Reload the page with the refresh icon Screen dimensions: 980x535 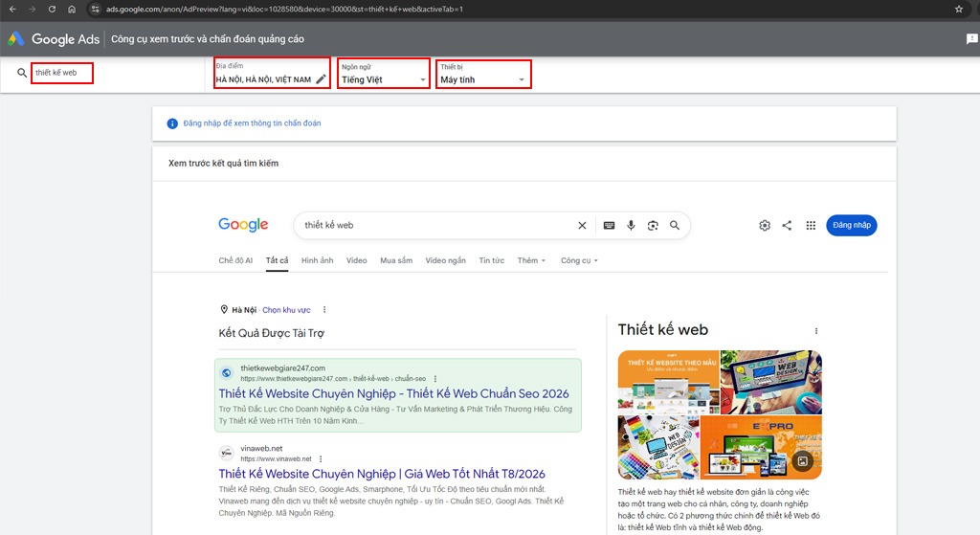[52, 10]
